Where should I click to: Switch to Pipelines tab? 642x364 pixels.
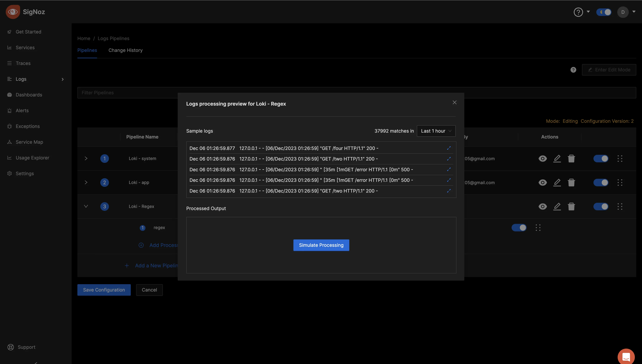click(87, 50)
